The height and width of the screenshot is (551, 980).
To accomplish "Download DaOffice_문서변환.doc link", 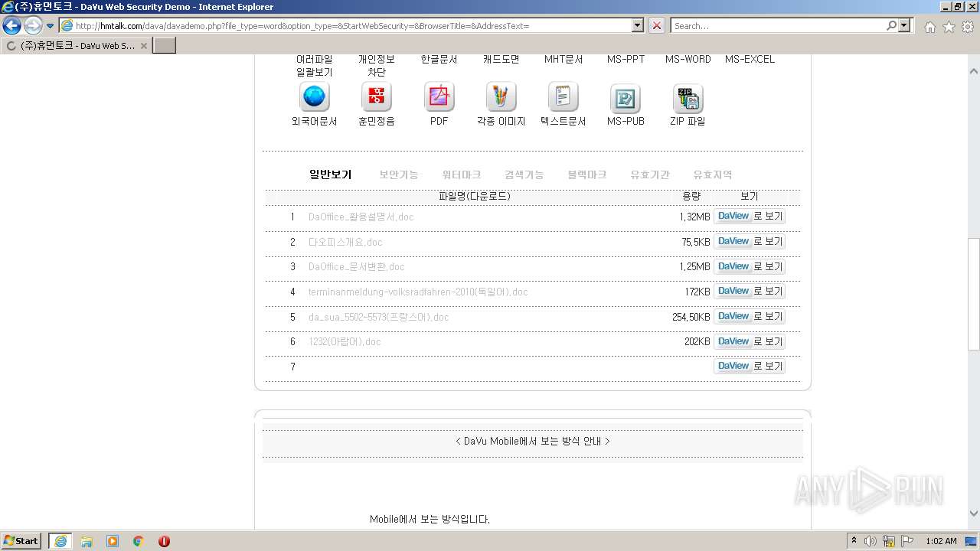I will (x=356, y=266).
